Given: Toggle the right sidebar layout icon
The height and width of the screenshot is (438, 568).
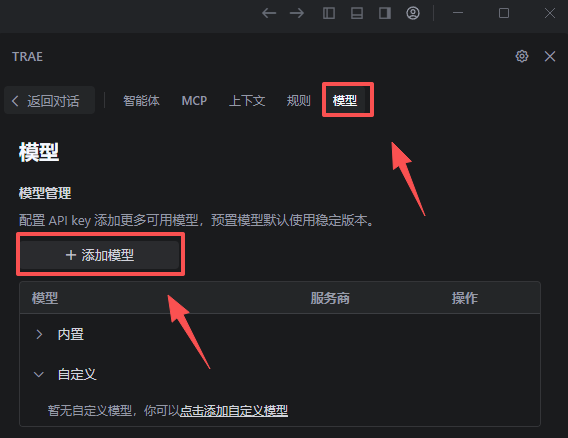Looking at the screenshot, I should click(385, 13).
